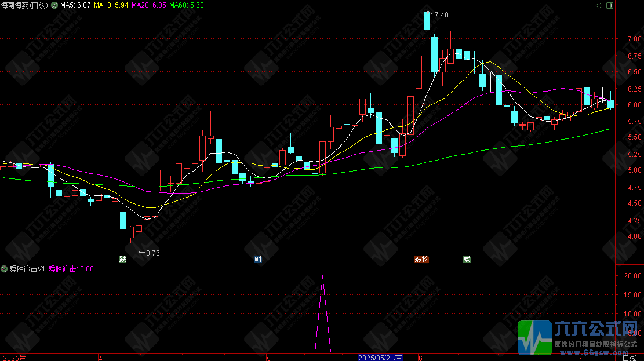The image size is (644, 361).
Task: Click the magenta 乘胜追击: 0.00 value
Action: tap(71, 269)
